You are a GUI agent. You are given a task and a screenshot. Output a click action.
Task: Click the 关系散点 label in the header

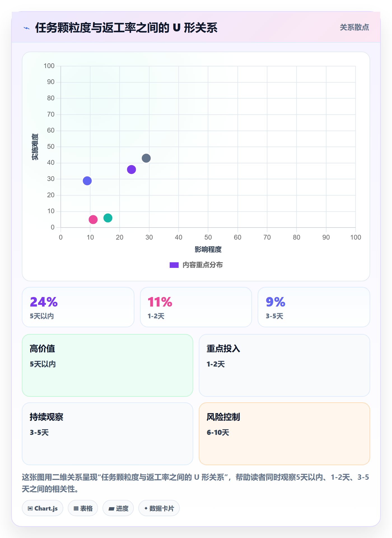click(354, 27)
